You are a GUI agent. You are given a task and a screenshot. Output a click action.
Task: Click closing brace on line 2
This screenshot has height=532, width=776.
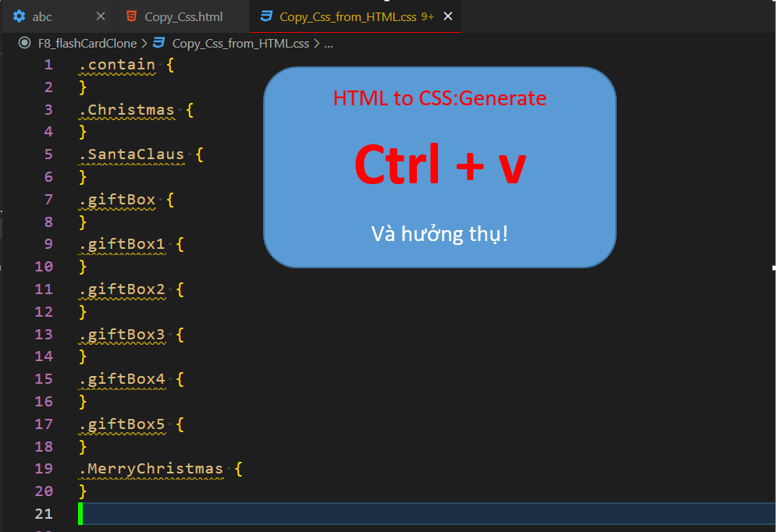click(x=83, y=87)
